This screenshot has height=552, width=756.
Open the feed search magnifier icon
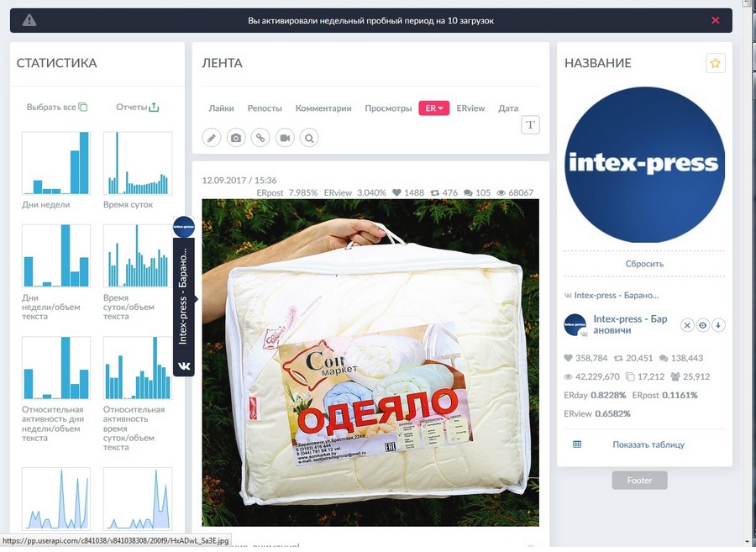[309, 137]
